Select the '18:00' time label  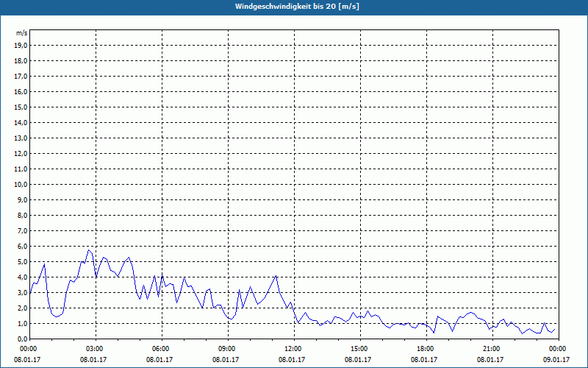[x=426, y=349]
